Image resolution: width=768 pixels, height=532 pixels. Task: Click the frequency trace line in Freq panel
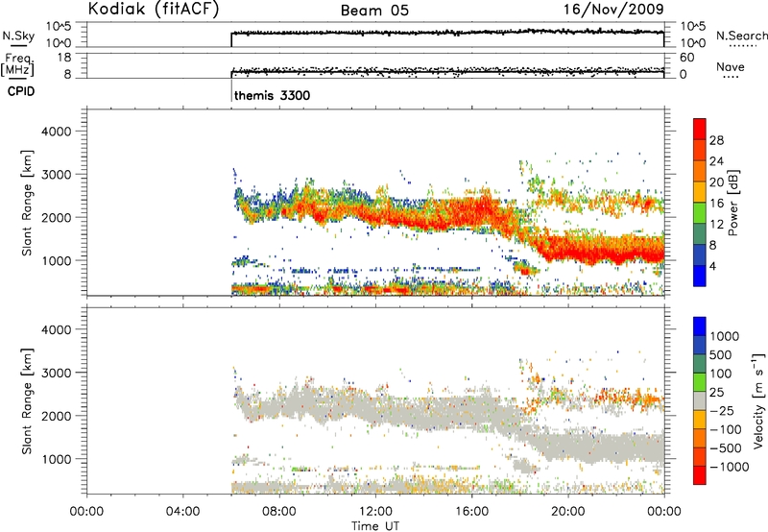pos(447,71)
